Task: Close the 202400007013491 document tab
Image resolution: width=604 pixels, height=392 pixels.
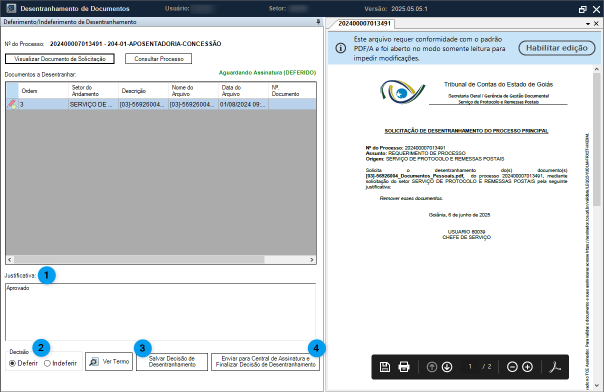Action: [x=596, y=24]
